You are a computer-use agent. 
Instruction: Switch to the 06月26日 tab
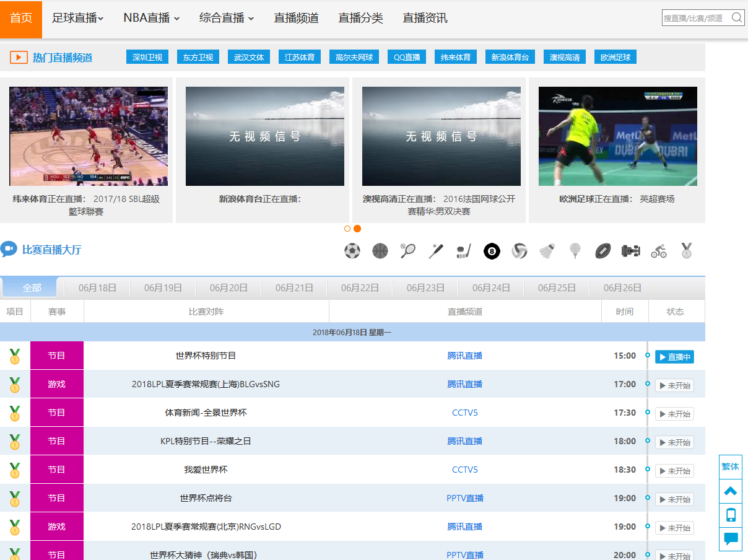(x=623, y=287)
